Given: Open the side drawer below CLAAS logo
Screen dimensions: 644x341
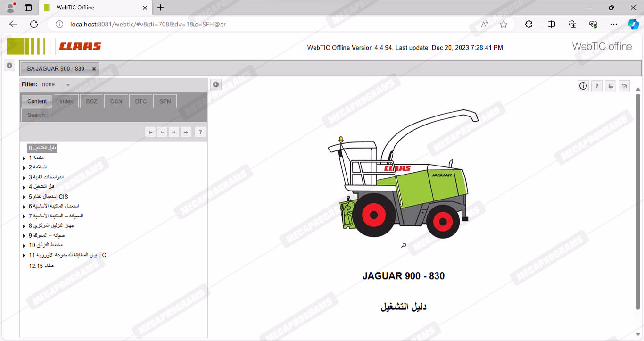Looking at the screenshot, I should point(9,65).
